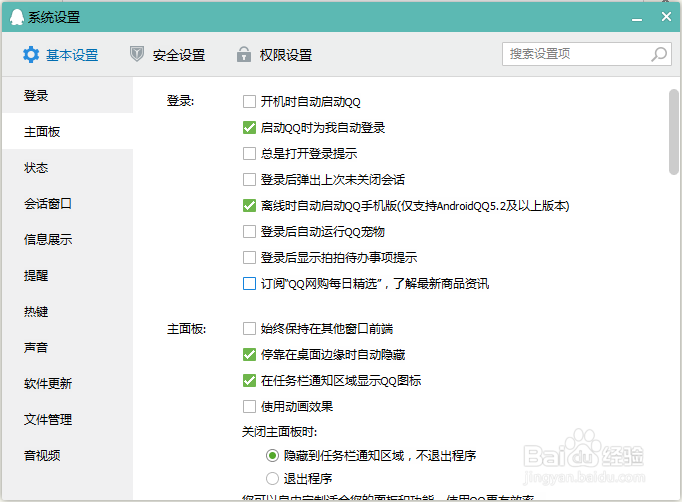The width and height of the screenshot is (682, 502).
Task: Click the gear icon for 基本设置
Action: point(31,55)
